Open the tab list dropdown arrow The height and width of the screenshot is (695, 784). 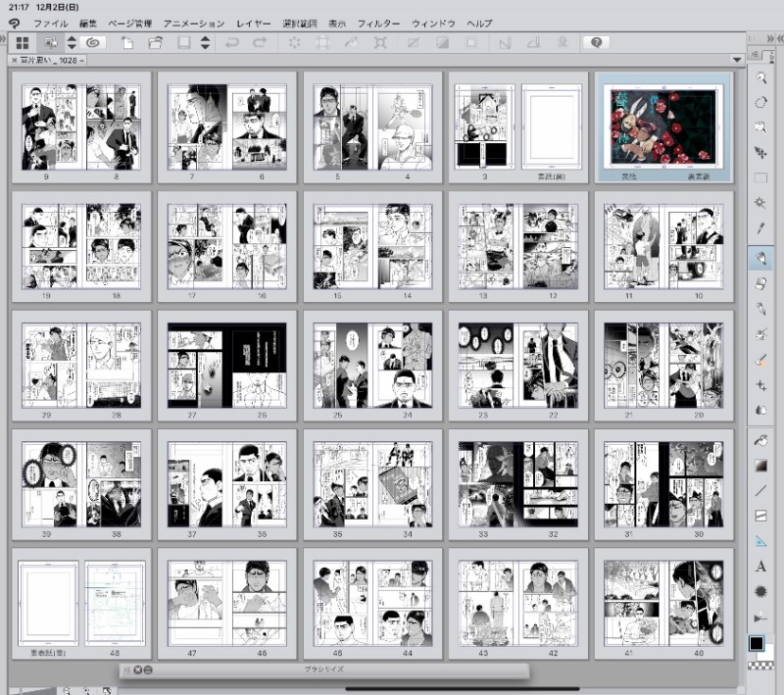(x=737, y=60)
